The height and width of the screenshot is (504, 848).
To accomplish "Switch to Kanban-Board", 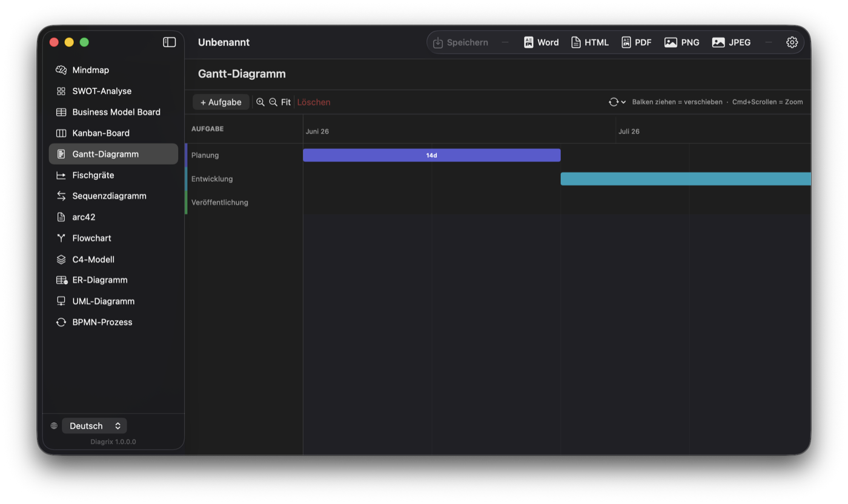I will (x=113, y=133).
